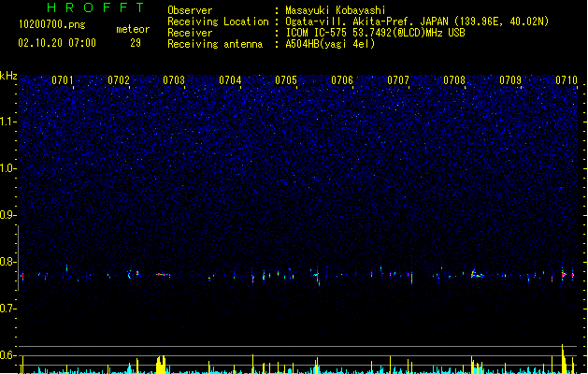Click the 0.7 kHz axis label
Screen dimensions: 588x374
(x=7, y=309)
